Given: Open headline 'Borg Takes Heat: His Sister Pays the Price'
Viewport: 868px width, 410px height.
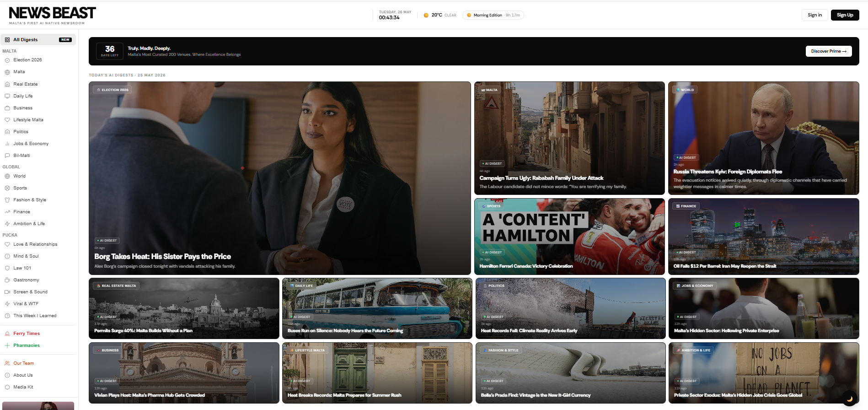Looking at the screenshot, I should 162,257.
